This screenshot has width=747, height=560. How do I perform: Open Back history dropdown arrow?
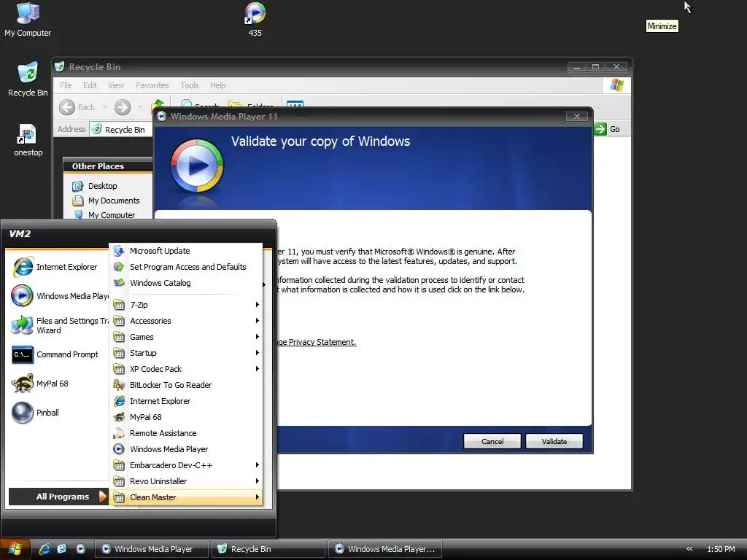[104, 107]
